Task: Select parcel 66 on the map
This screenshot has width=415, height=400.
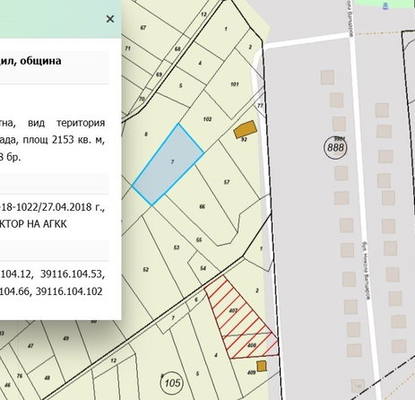Action: [x=202, y=207]
